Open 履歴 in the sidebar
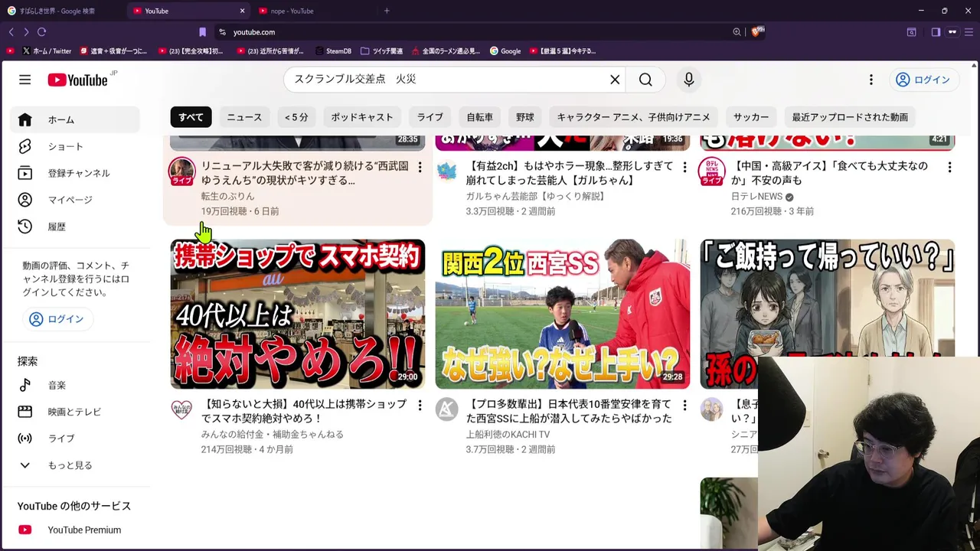The height and width of the screenshot is (551, 980). (x=75, y=227)
